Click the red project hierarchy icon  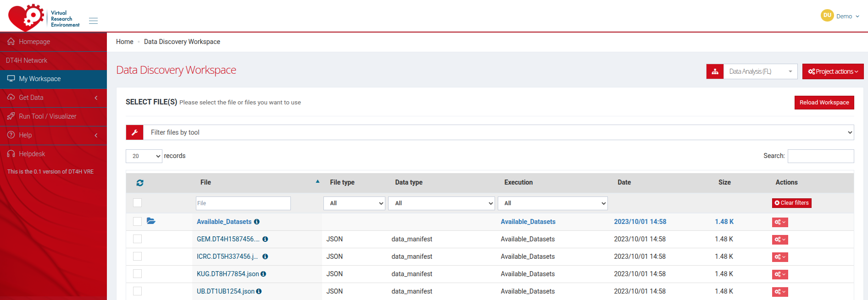click(x=715, y=71)
